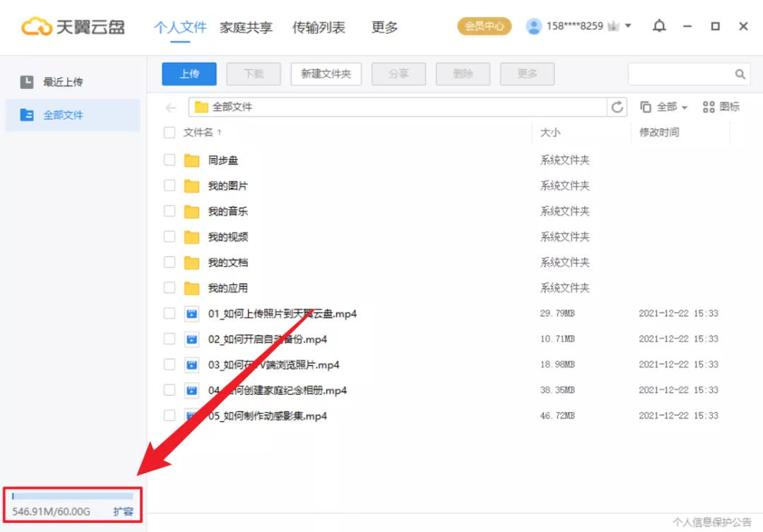763x532 pixels.
Task: Open the 全部 filter dropdown
Action: (x=665, y=107)
